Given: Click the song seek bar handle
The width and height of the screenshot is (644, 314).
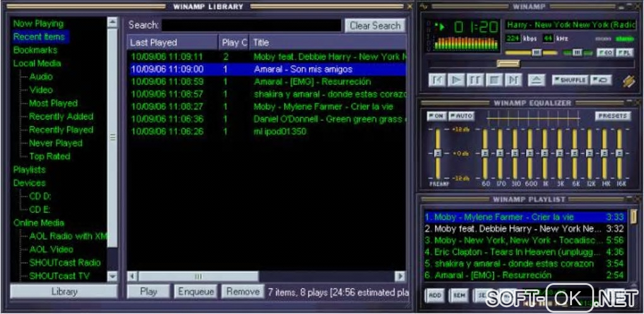Looking at the screenshot, I should 508,64.
